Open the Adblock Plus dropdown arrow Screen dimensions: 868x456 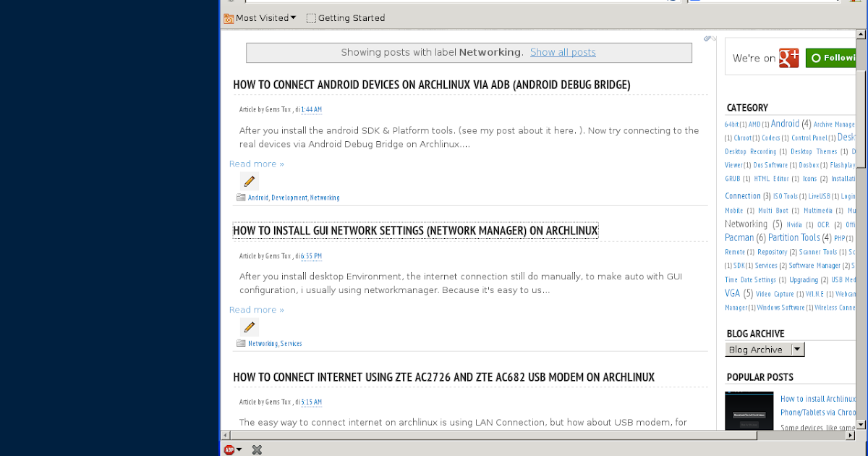[x=239, y=449]
